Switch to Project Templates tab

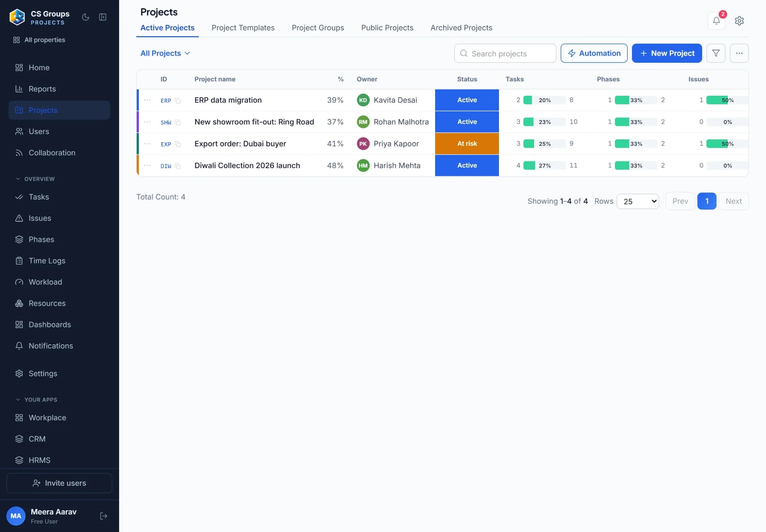coord(243,28)
